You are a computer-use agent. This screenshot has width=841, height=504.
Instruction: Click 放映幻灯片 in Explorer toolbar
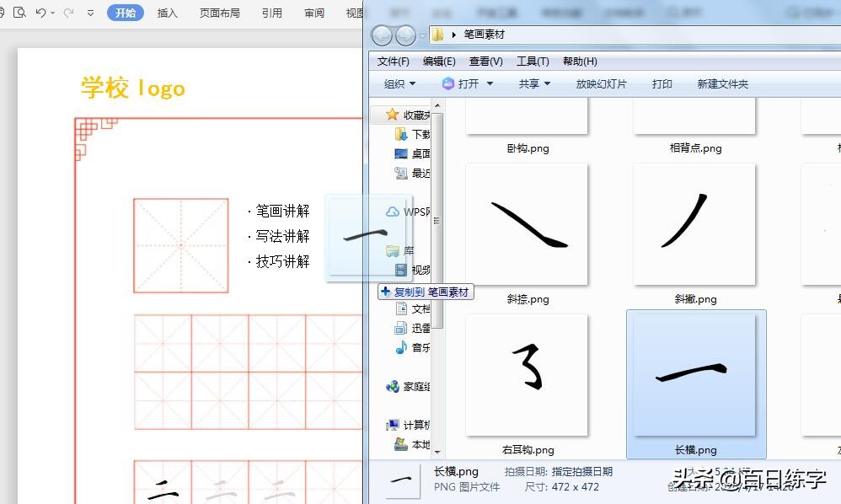601,83
